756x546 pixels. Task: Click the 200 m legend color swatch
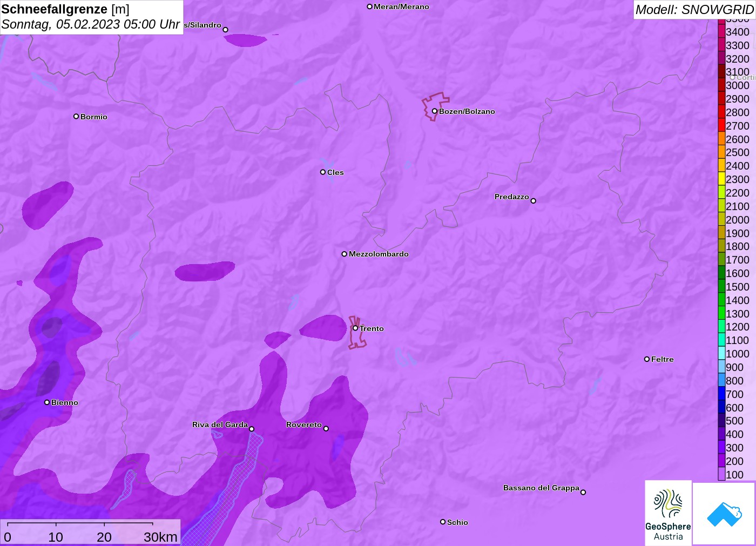[x=721, y=461]
